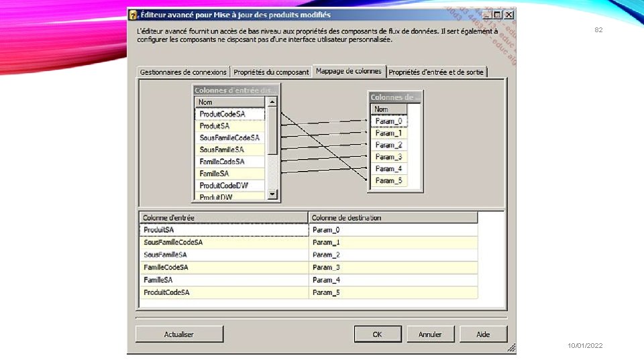Click the Nom header of destination columns box
Image resolution: width=644 pixels, height=362 pixels.
click(389, 109)
